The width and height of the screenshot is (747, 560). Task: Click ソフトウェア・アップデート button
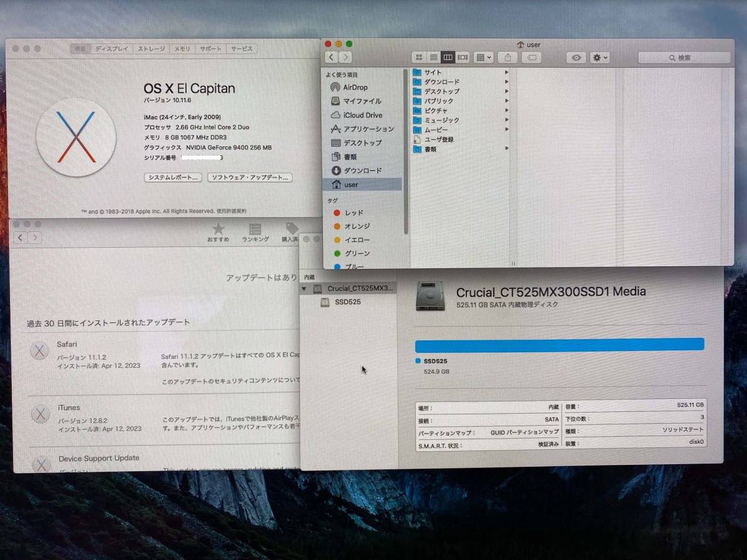(250, 177)
